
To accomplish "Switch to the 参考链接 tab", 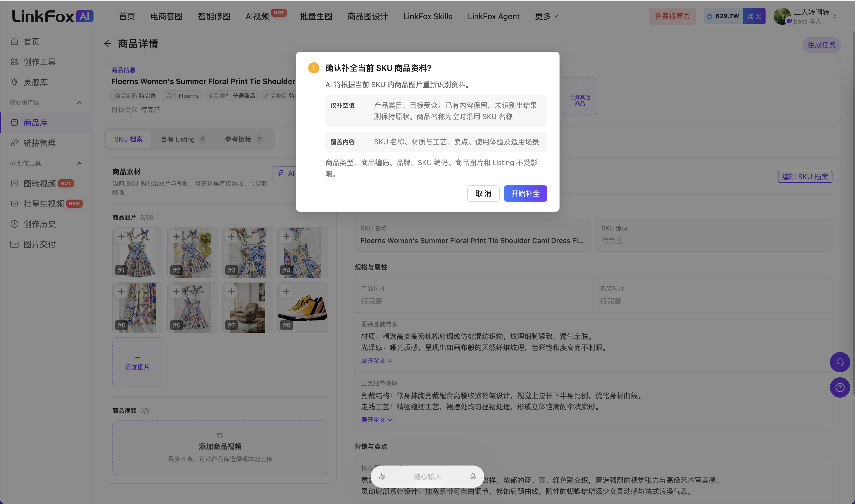I will [244, 139].
